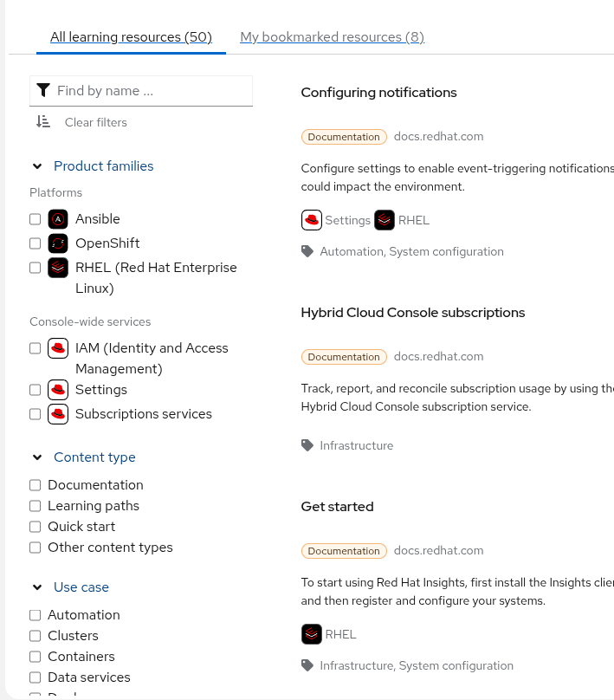Tick the Automation use case checkbox
Screen dimensions: 614x700
(x=36, y=615)
